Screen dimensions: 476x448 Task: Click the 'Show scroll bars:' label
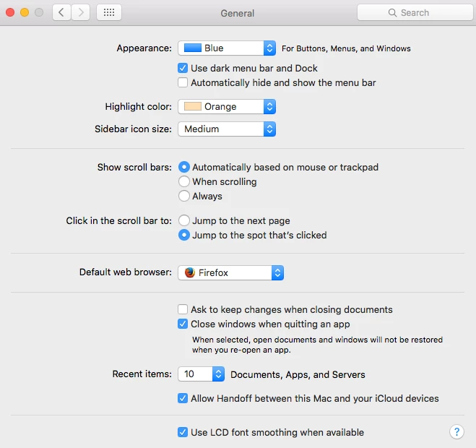tap(134, 167)
